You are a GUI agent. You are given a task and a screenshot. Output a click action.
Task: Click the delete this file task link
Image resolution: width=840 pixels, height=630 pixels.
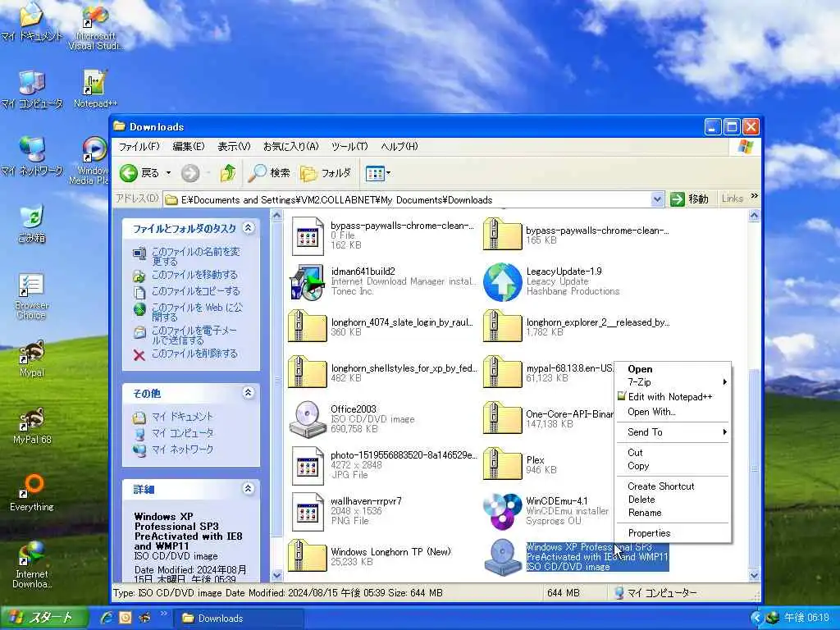pos(194,354)
